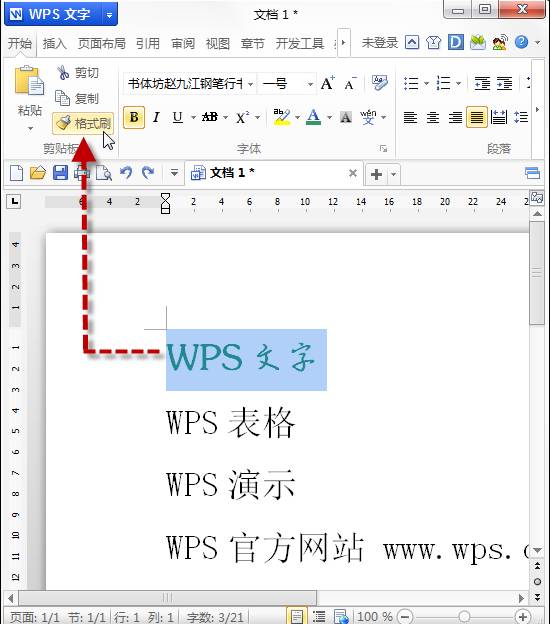Click the zoom in plus button
The image size is (550, 624).
click(523, 616)
